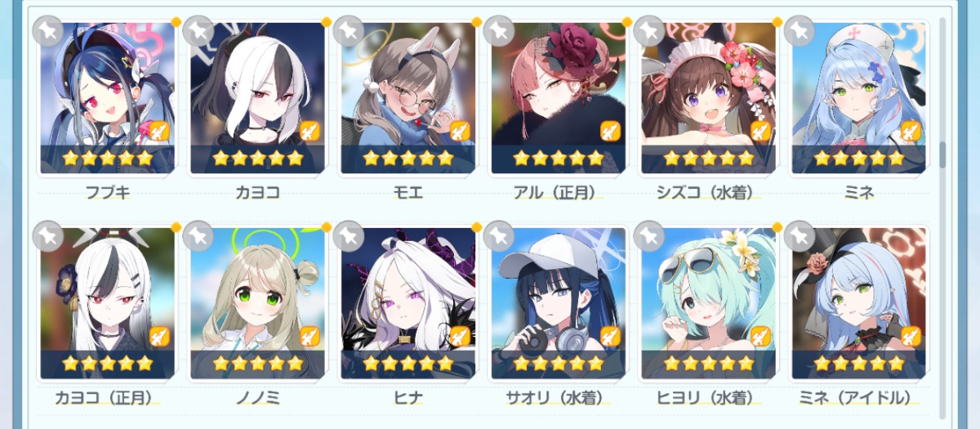Screen dimensions: 980x429
Task: Open the ノノミ student card
Action: (258, 303)
